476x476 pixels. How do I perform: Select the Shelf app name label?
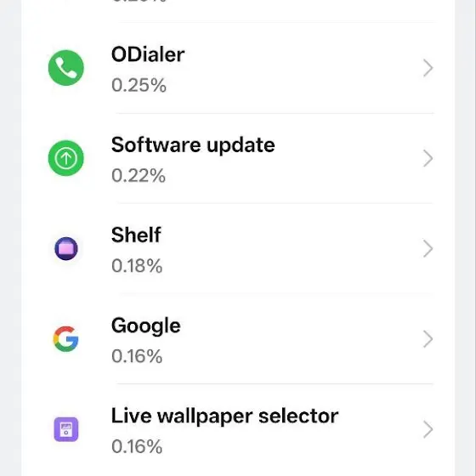(x=136, y=235)
